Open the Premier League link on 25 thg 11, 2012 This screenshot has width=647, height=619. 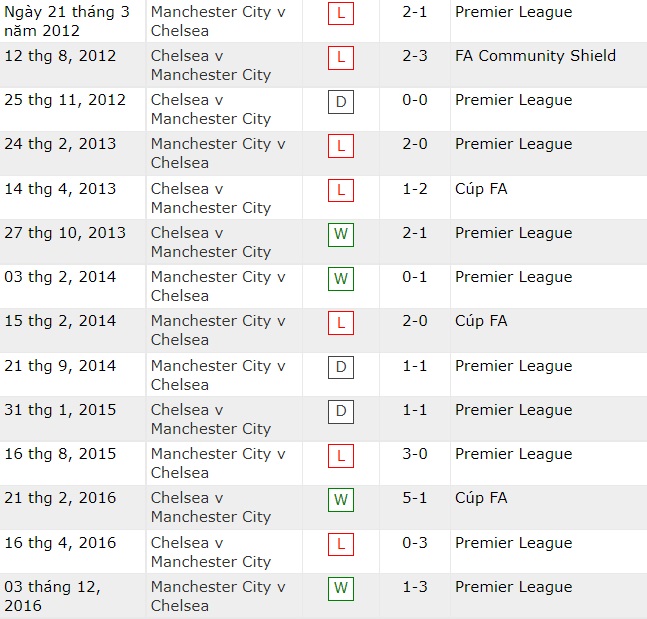tap(513, 100)
